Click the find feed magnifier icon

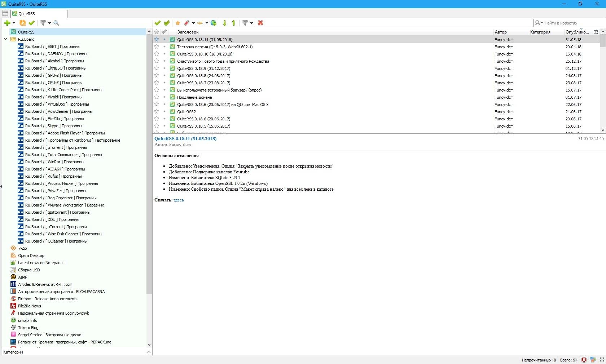point(56,23)
